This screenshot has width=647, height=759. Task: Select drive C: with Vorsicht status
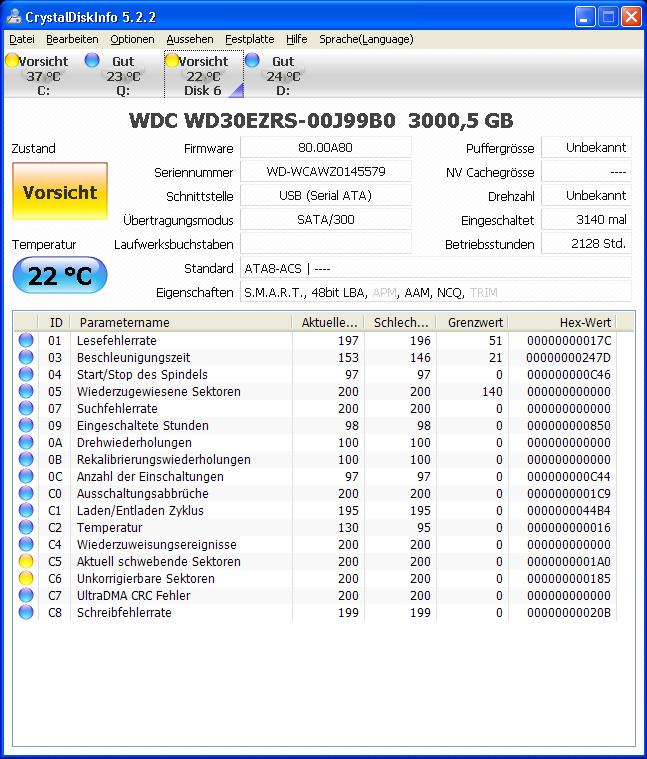pos(43,75)
